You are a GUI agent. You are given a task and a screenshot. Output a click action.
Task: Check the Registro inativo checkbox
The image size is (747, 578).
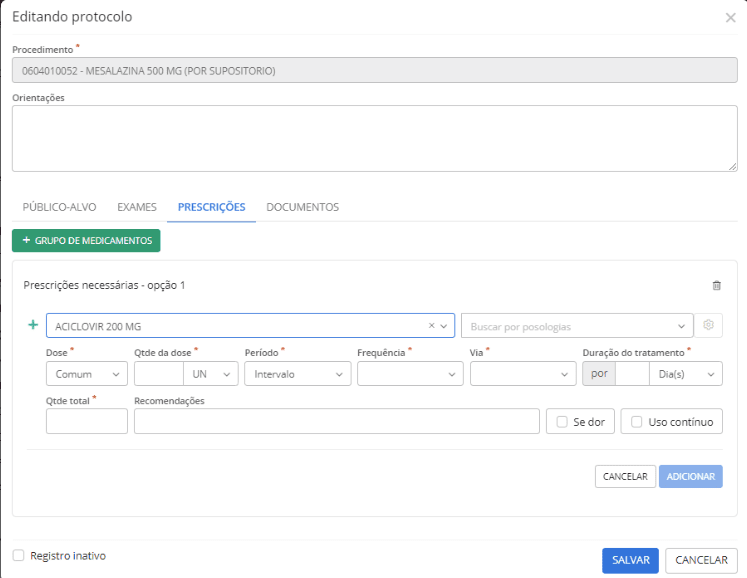pyautogui.click(x=19, y=556)
